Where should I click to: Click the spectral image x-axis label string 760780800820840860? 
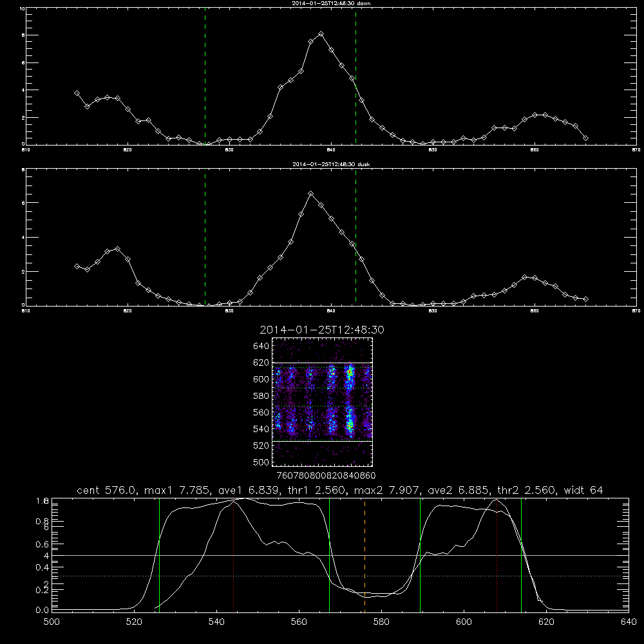click(326, 475)
